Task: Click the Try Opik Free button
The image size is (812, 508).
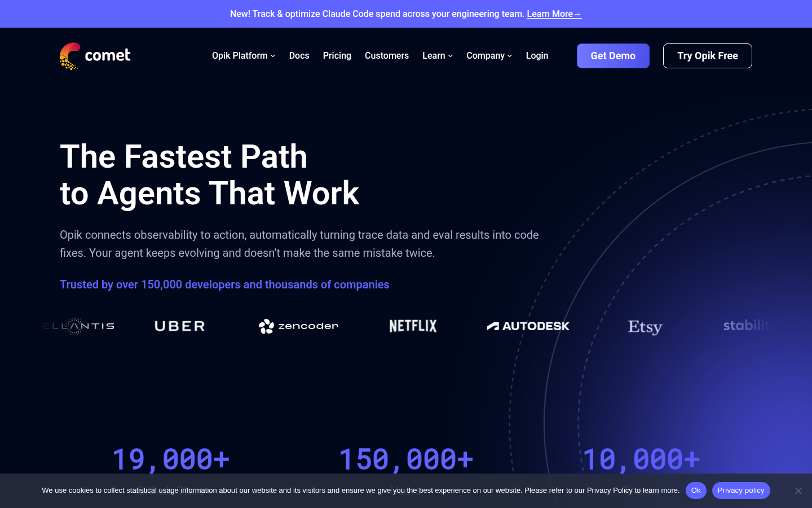Action: [708, 56]
